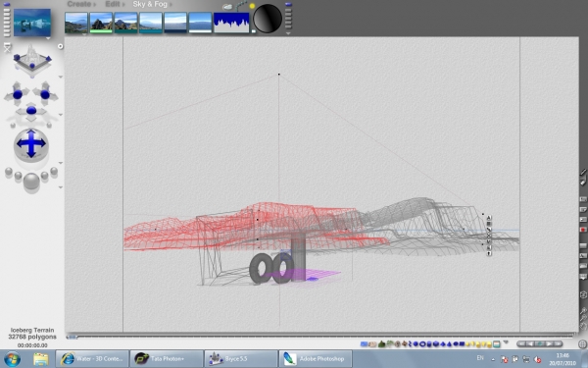Click the globe grid icon bottom right
The image size is (588, 368).
(582, 344)
